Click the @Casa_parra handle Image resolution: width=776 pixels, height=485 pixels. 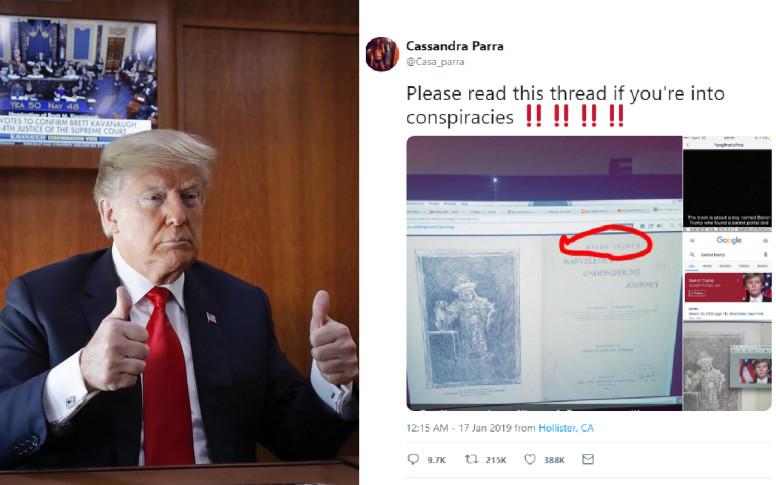coord(435,62)
